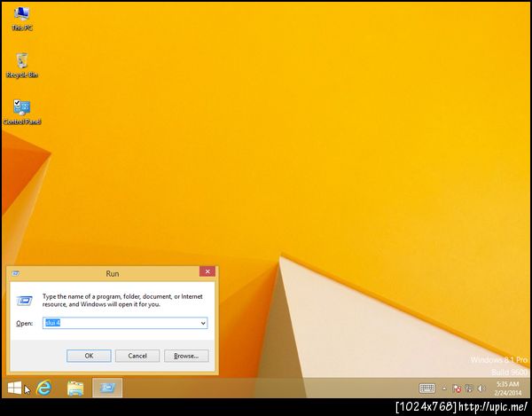Open the This PC desktop icon
This screenshot has height=416, width=532.
click(22, 19)
